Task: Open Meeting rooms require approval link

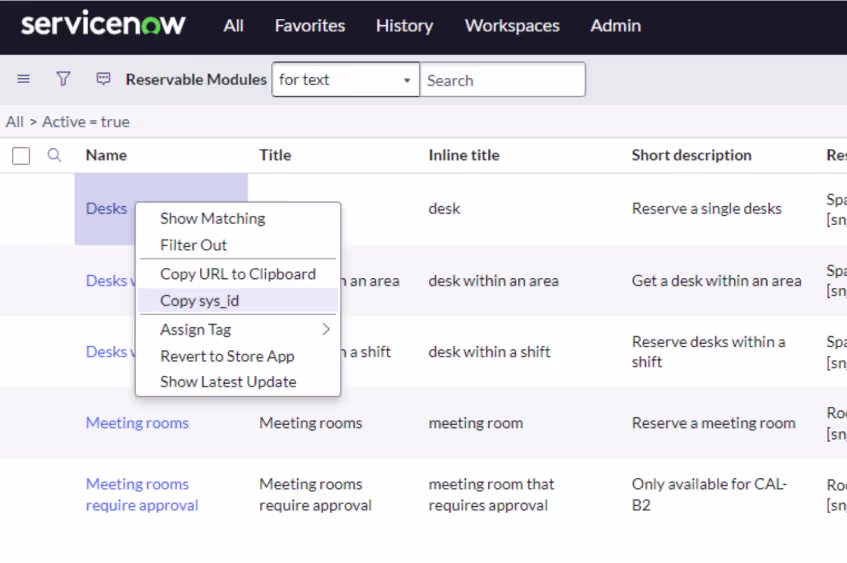Action: 142,494
